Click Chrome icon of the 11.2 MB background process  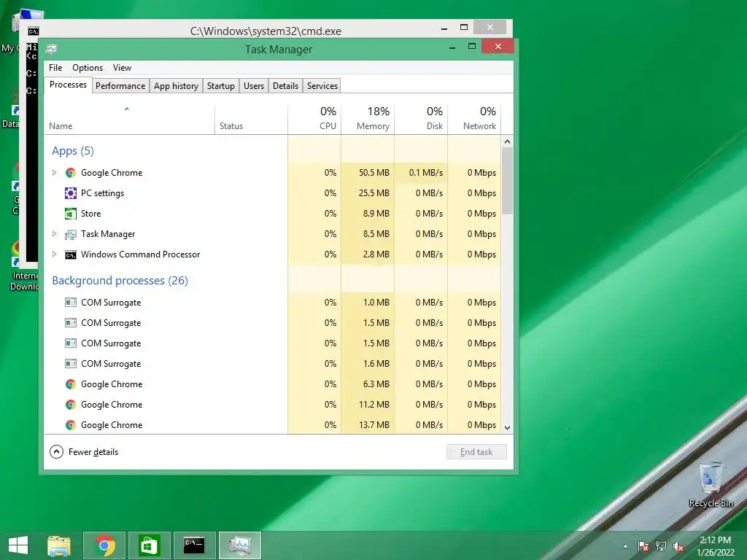coord(71,405)
